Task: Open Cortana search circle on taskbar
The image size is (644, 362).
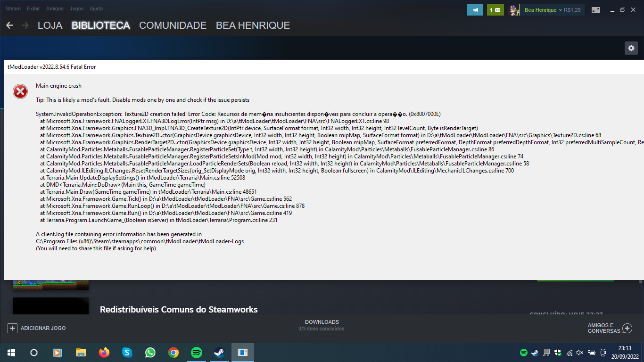Action: pos(33,353)
